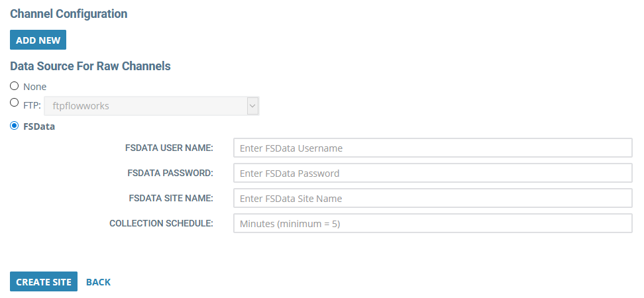The width and height of the screenshot is (644, 298).
Task: Submit with the CREATE SITE button
Action: (44, 282)
